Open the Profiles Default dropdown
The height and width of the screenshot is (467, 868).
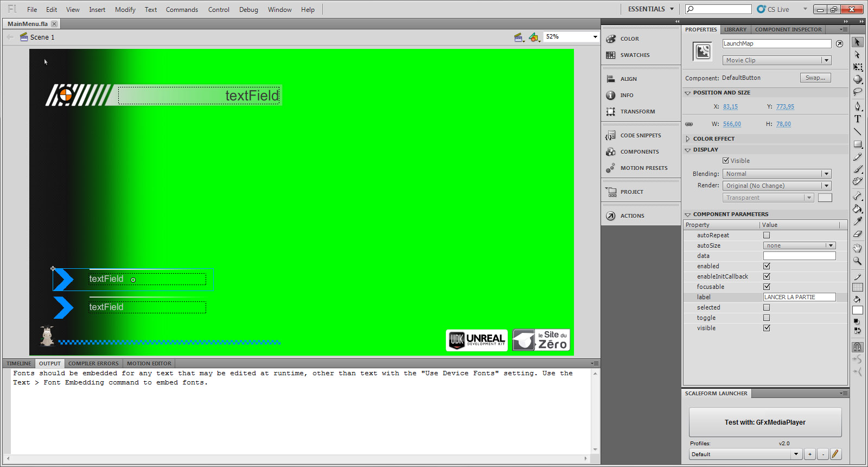745,454
